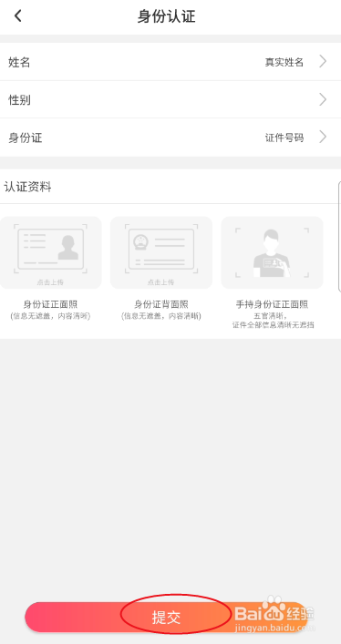
Task: Click the 身份认证 page title
Action: (x=166, y=16)
